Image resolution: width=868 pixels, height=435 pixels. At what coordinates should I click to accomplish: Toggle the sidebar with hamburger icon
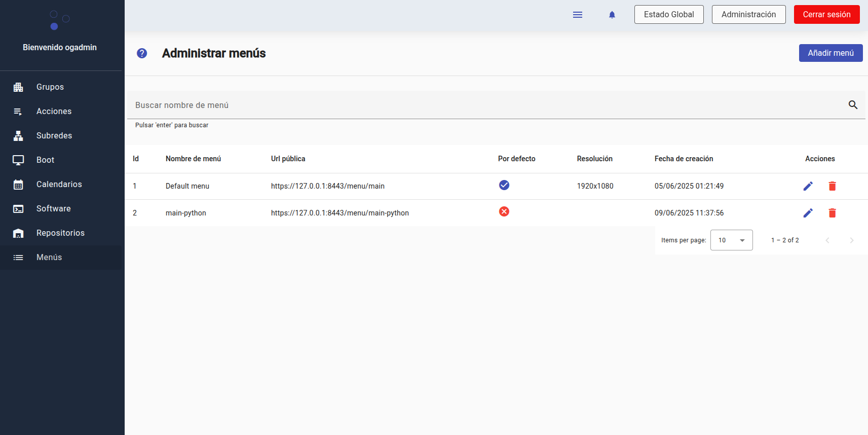coord(577,15)
